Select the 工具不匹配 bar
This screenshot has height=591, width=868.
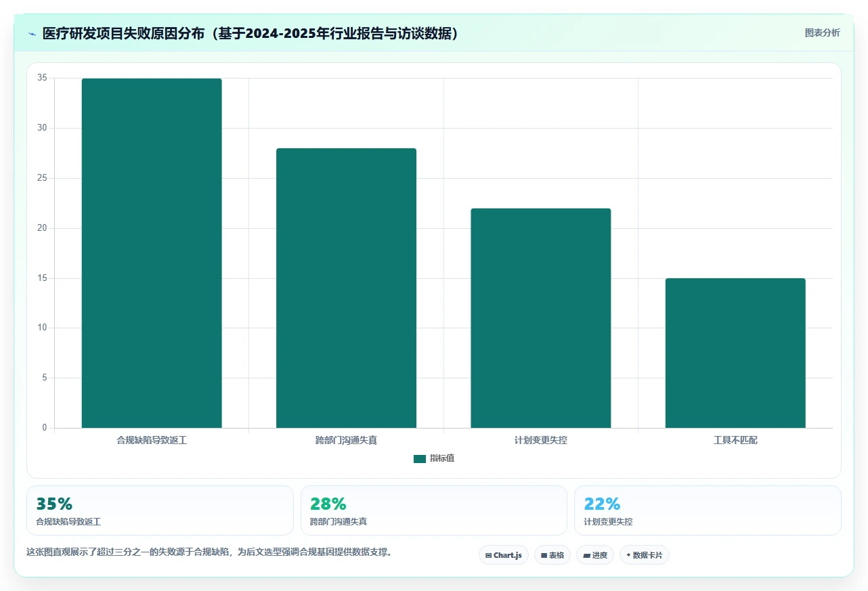[735, 353]
